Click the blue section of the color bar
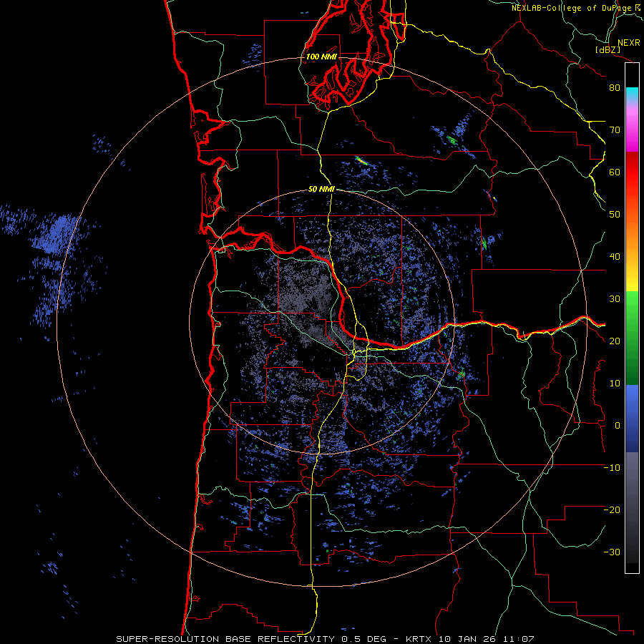644x644 pixels. click(x=632, y=419)
